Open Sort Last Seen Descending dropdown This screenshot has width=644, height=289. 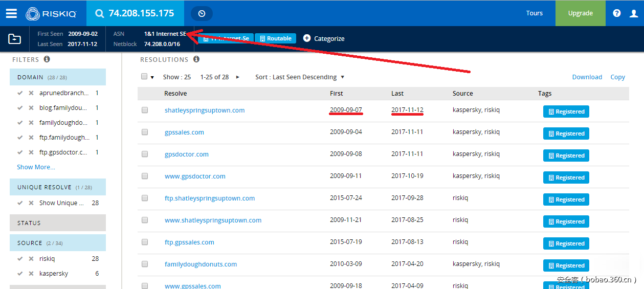(300, 77)
